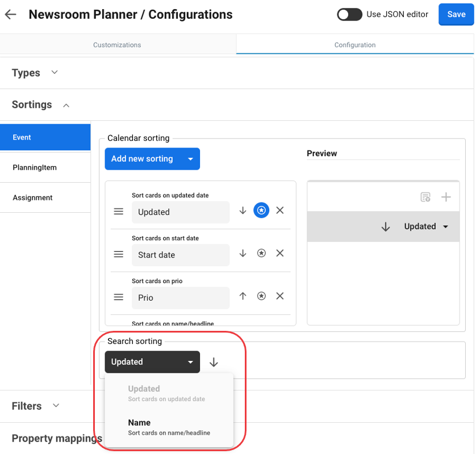This screenshot has height=454, width=476.
Task: Select PlanningItem in the side list
Action: (x=35, y=167)
